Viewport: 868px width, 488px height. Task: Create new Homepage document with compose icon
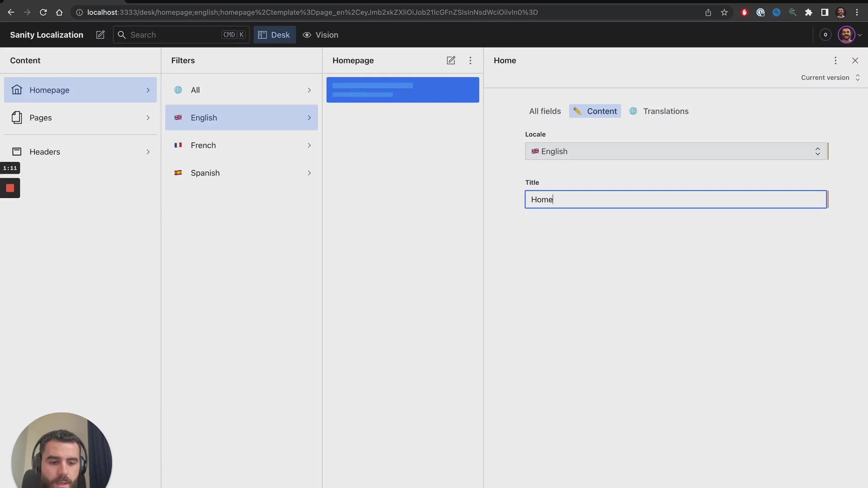[451, 60]
